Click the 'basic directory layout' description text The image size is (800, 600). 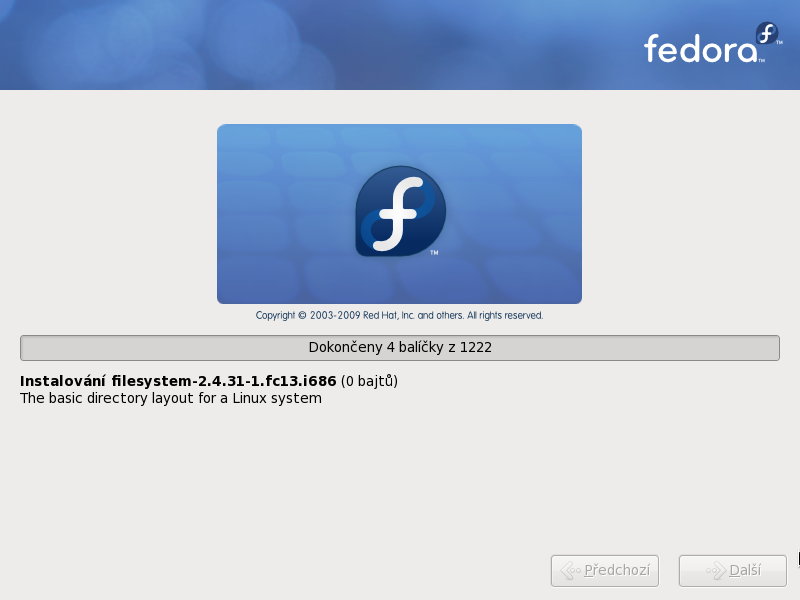(x=171, y=398)
